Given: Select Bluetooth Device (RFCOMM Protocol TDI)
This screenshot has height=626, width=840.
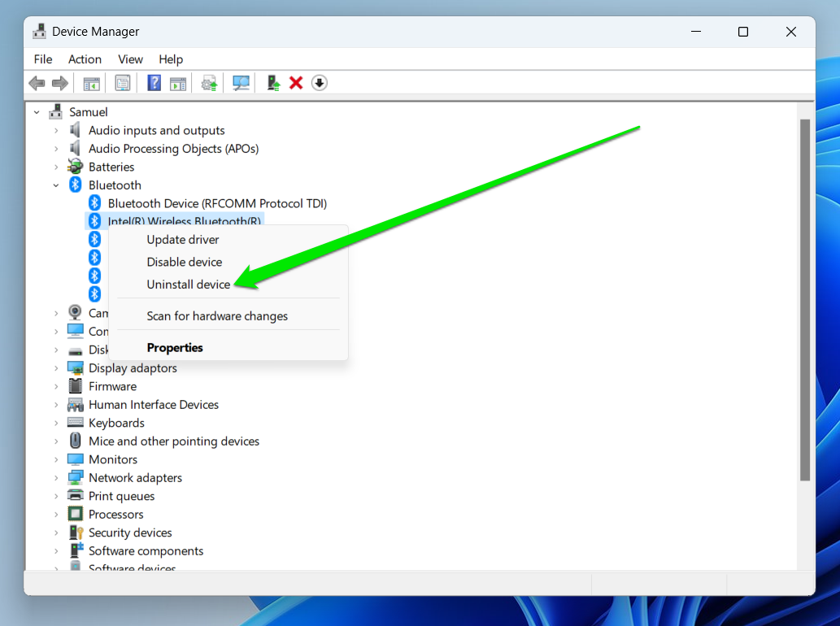Looking at the screenshot, I should click(217, 203).
